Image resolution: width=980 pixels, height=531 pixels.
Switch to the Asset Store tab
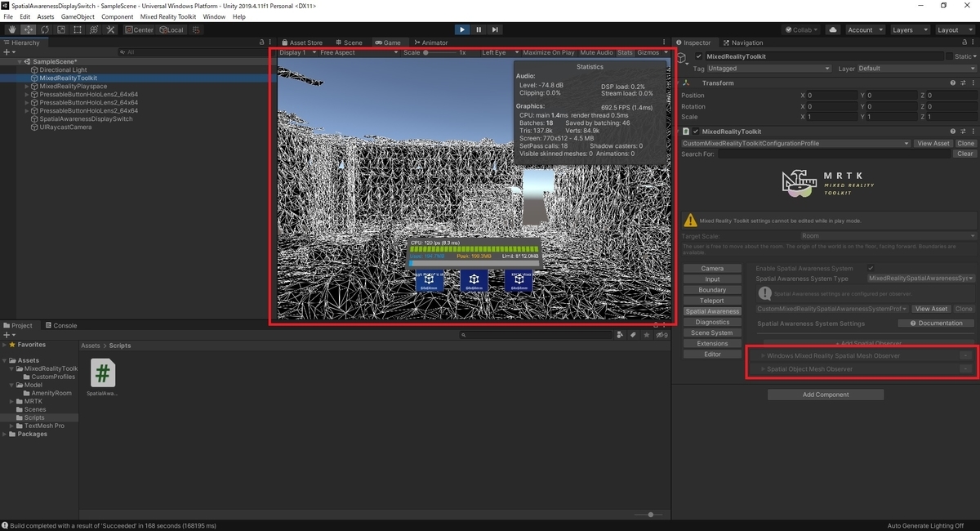tap(301, 42)
